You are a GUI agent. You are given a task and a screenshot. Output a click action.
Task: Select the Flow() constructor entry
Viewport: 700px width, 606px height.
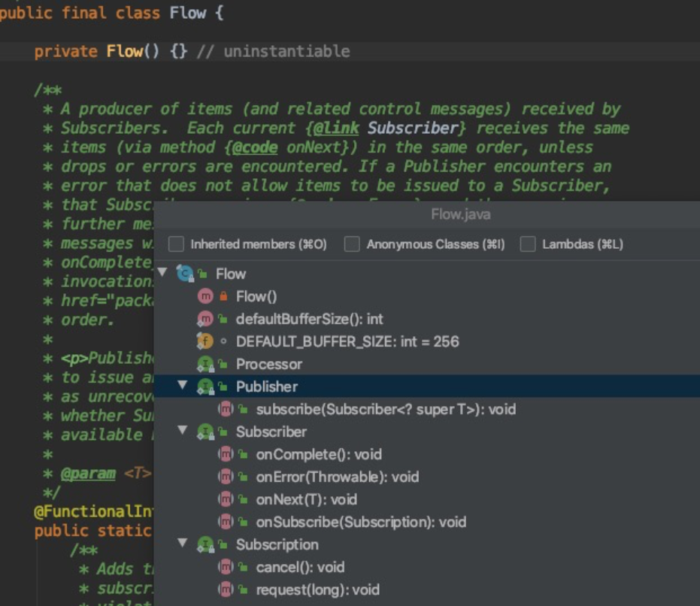(x=256, y=296)
